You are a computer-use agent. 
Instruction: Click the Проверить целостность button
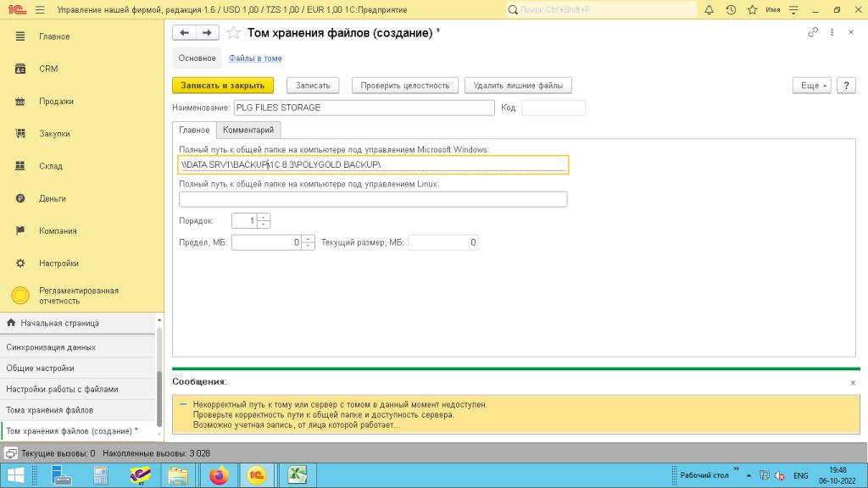405,86
